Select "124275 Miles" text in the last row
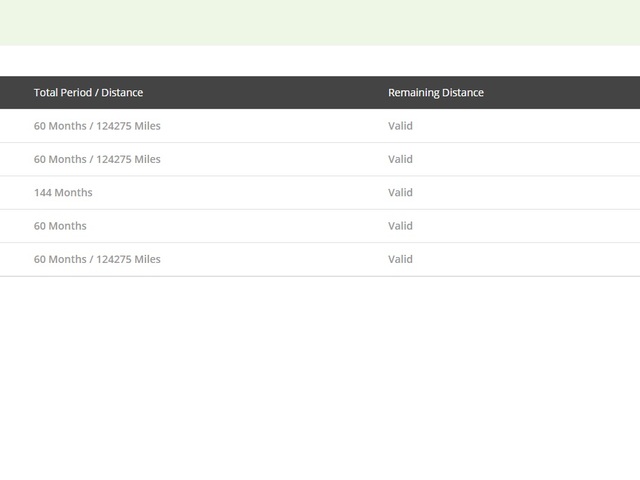 tap(128, 259)
